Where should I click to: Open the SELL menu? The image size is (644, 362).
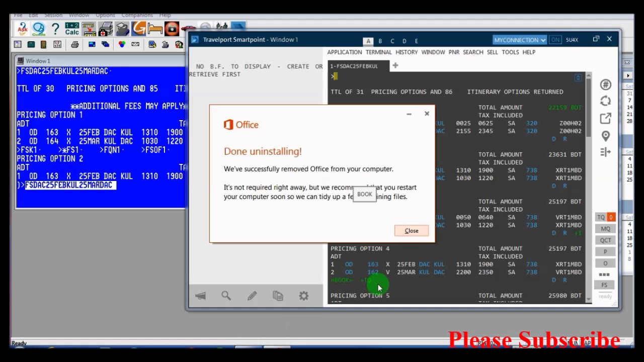point(493,52)
